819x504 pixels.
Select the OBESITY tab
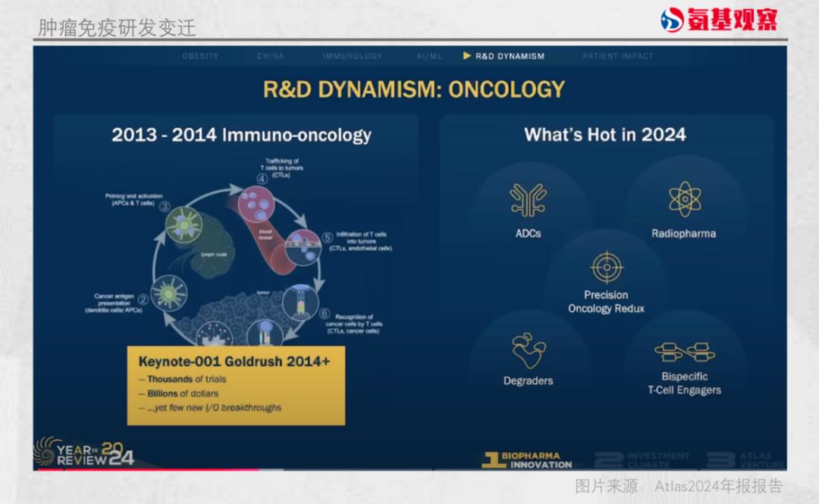(200, 56)
